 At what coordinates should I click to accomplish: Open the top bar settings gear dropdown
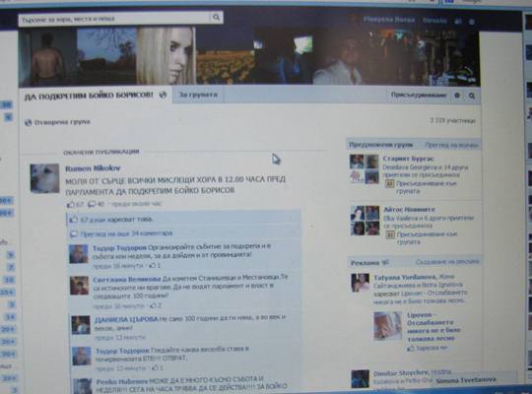pyautogui.click(x=472, y=22)
